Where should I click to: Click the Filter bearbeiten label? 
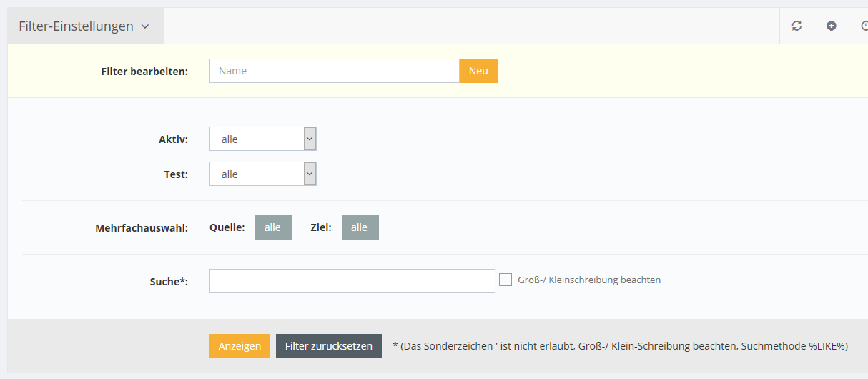pos(144,72)
